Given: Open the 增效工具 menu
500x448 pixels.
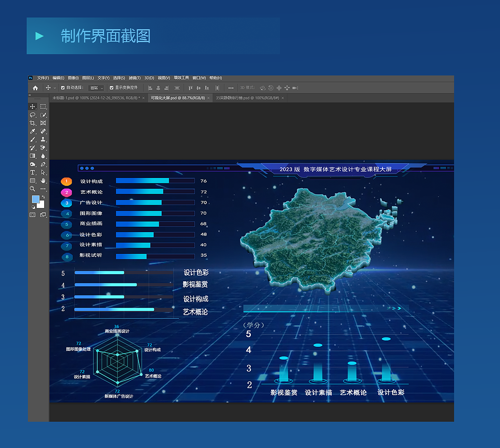Looking at the screenshot, I should (x=181, y=78).
